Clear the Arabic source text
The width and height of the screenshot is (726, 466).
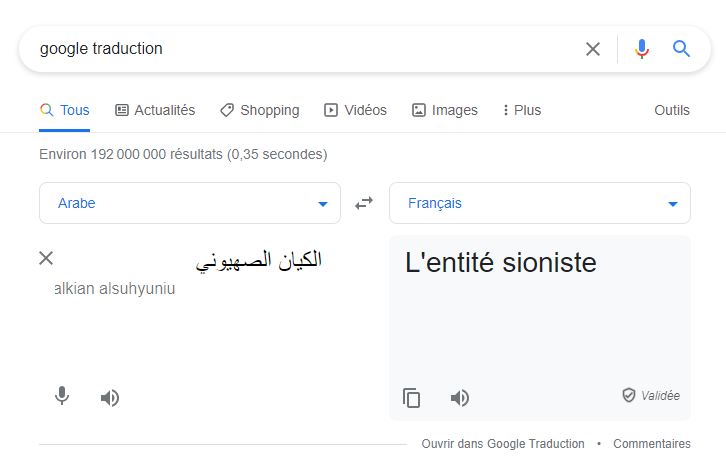pos(46,258)
